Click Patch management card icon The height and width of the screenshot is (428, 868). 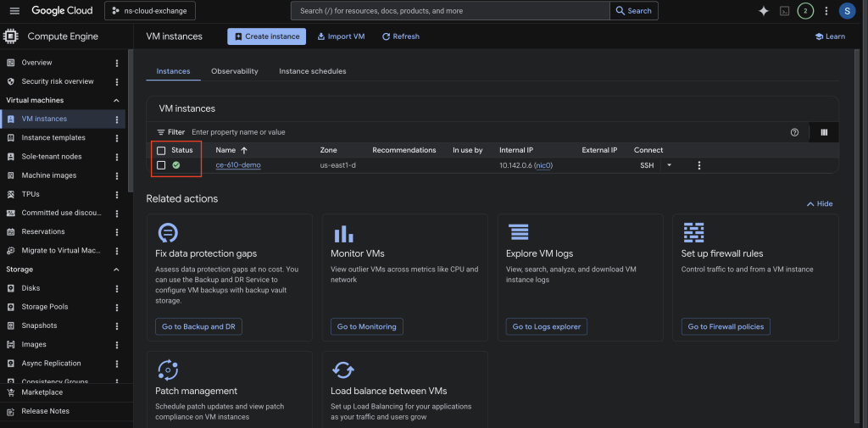coord(168,370)
